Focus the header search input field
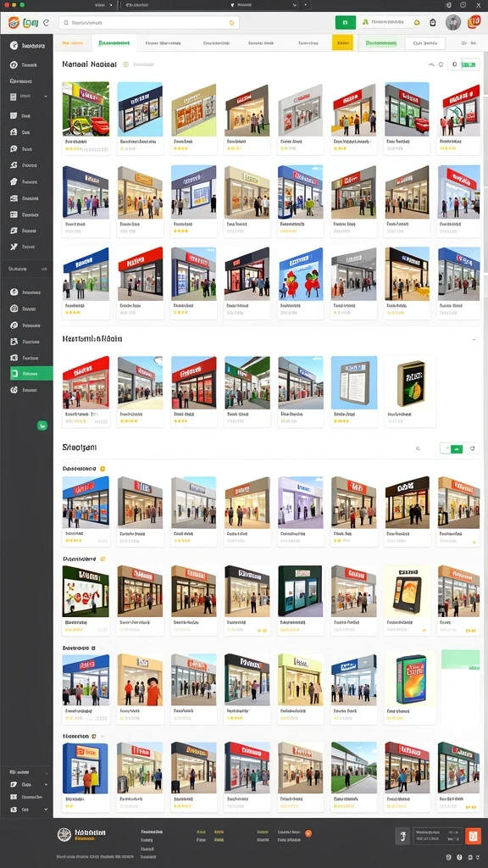 [x=149, y=23]
